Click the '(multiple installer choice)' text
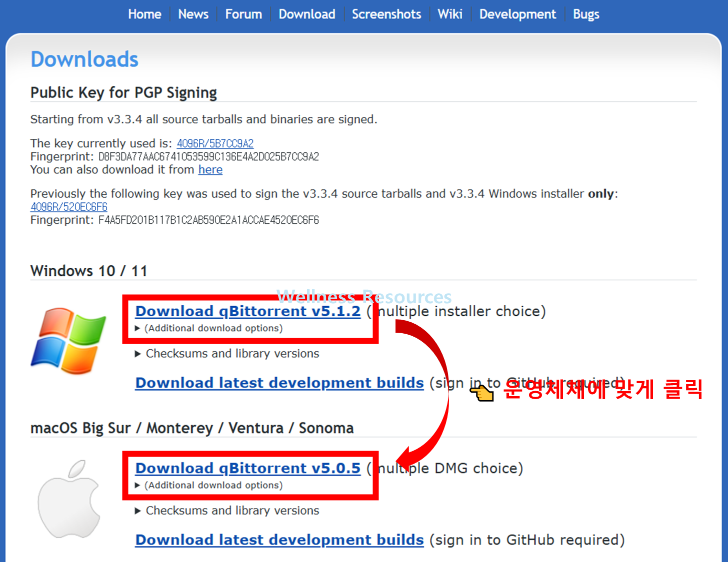Viewport: 728px width, 562px height. [x=456, y=311]
